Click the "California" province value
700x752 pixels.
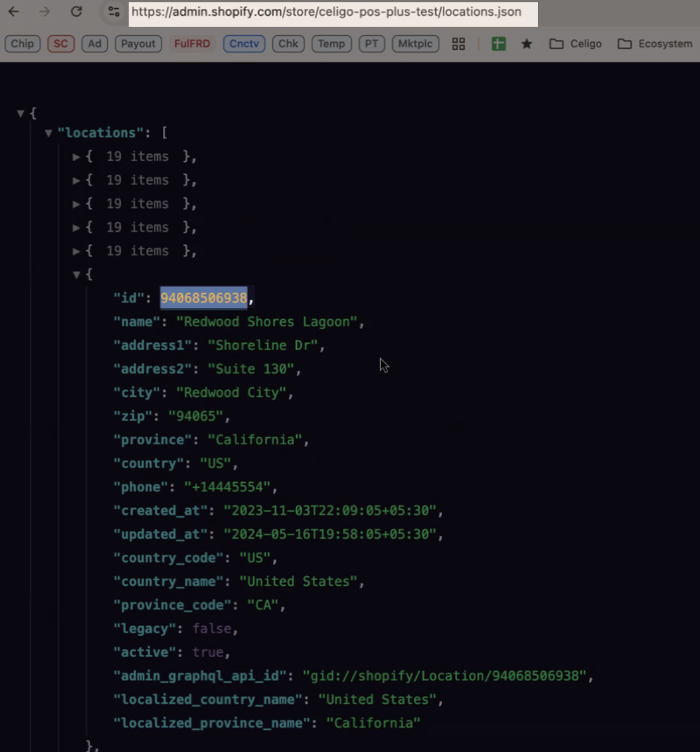255,440
